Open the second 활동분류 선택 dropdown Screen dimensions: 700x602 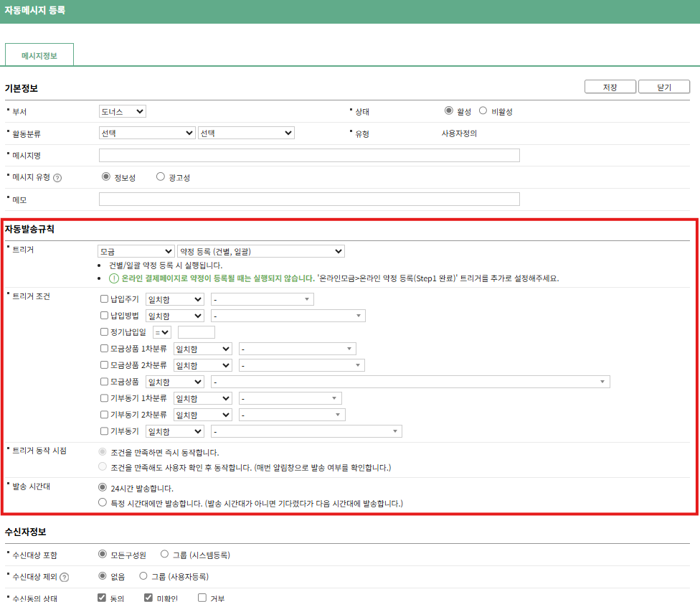point(246,133)
